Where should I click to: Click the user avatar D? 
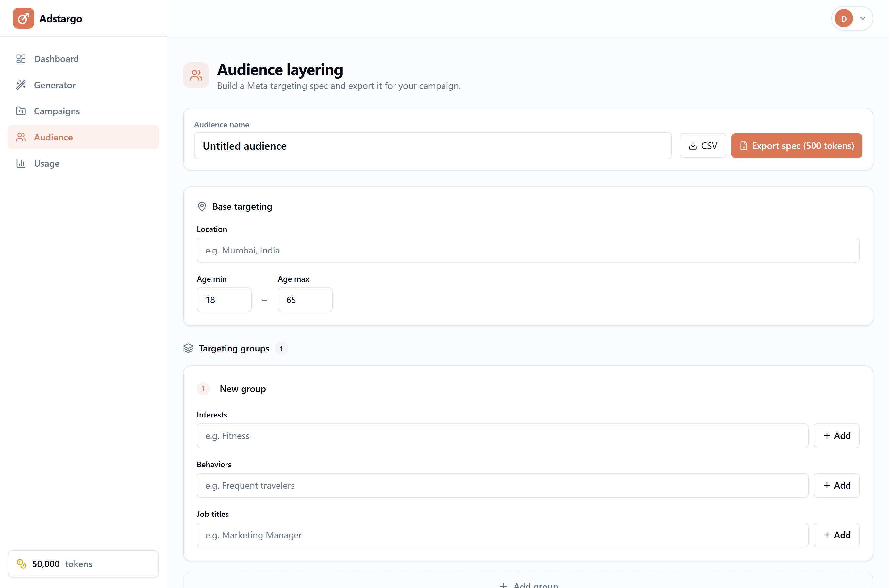844,18
